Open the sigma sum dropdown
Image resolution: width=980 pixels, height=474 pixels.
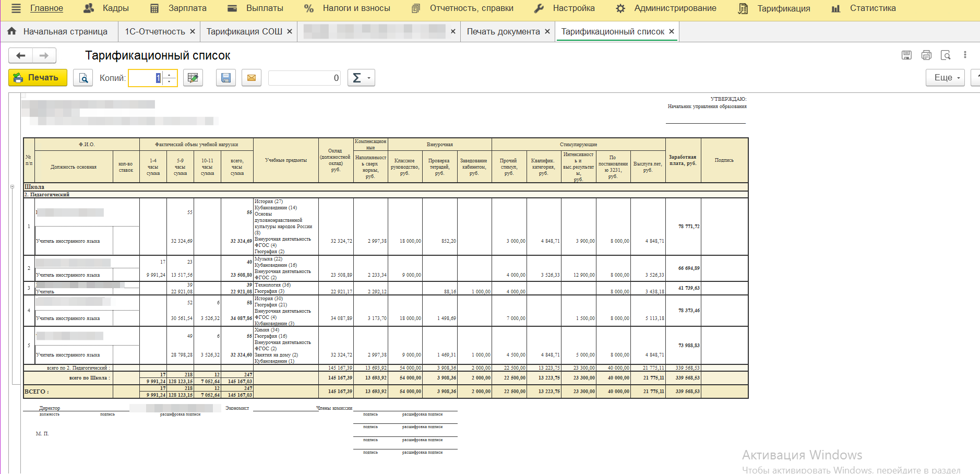[x=361, y=78]
